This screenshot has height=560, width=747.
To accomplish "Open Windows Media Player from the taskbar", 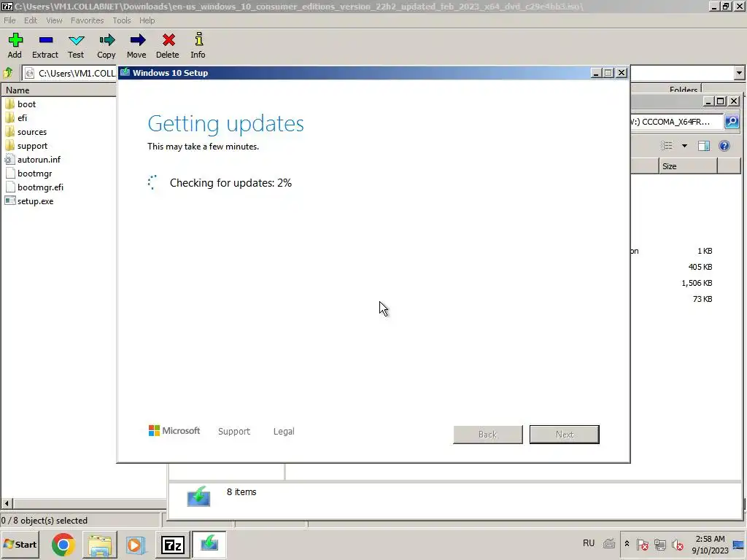I will (135, 544).
